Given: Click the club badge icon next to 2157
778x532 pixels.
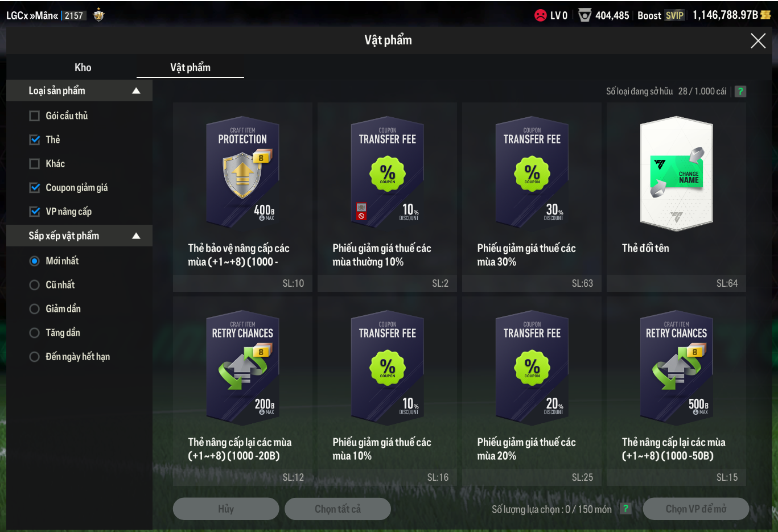Looking at the screenshot, I should click(99, 15).
